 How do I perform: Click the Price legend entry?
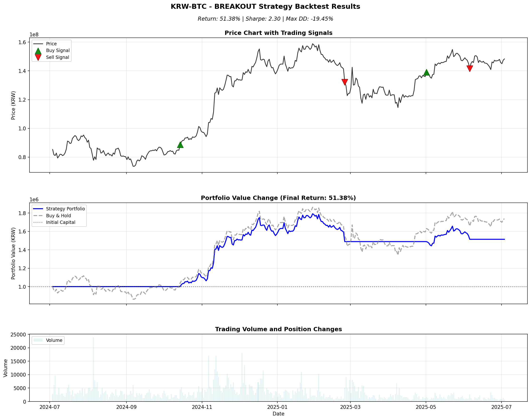pyautogui.click(x=51, y=44)
